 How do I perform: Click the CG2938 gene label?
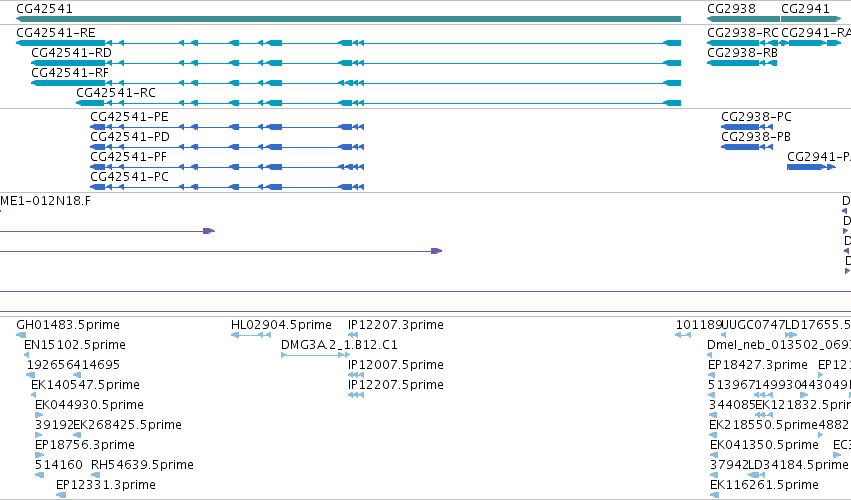coord(731,9)
